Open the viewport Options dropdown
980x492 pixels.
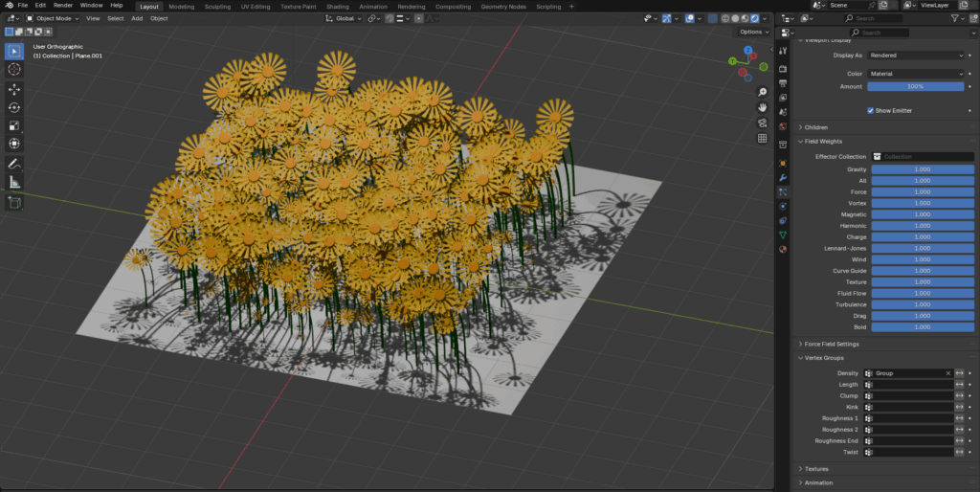point(754,32)
